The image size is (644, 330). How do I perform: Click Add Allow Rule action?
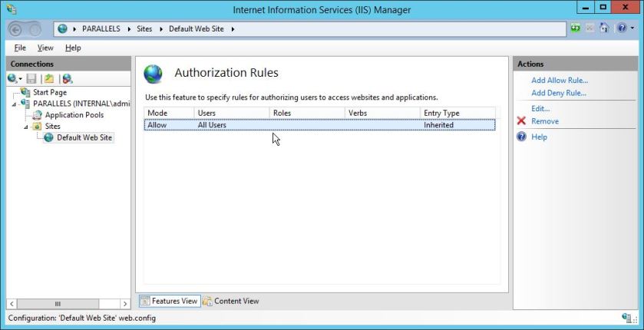(x=560, y=80)
